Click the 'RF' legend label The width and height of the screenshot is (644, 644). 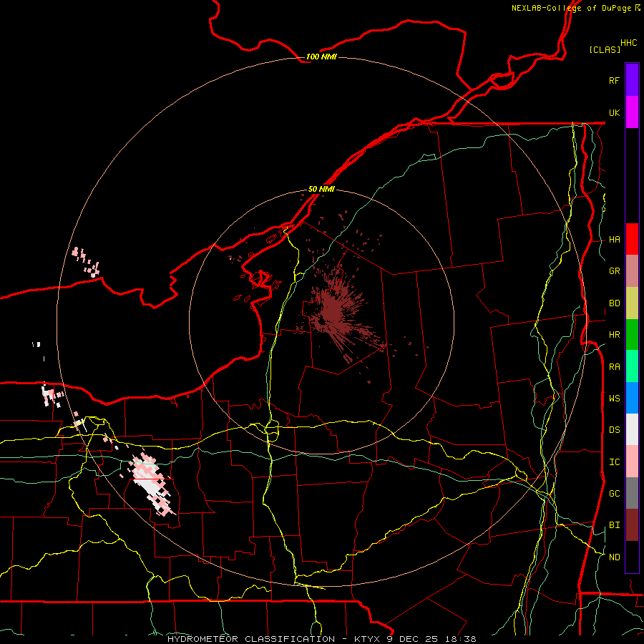pyautogui.click(x=615, y=80)
